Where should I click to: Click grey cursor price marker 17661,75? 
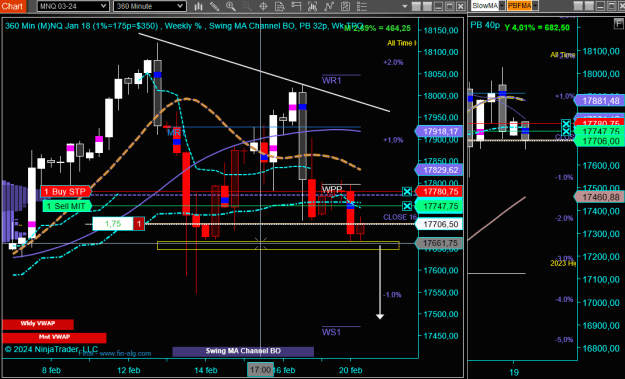coord(439,243)
